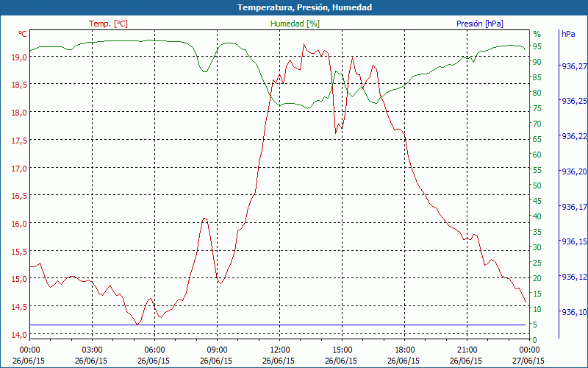The width and height of the screenshot is (588, 368).
Task: Click pressure axis value 936,22
Action: (574, 137)
